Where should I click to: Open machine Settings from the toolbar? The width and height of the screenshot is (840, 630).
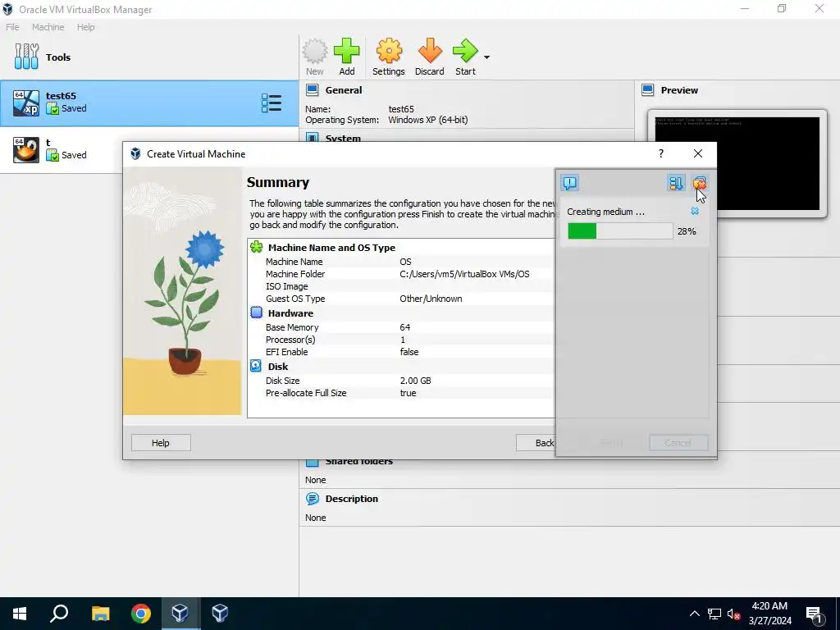388,57
